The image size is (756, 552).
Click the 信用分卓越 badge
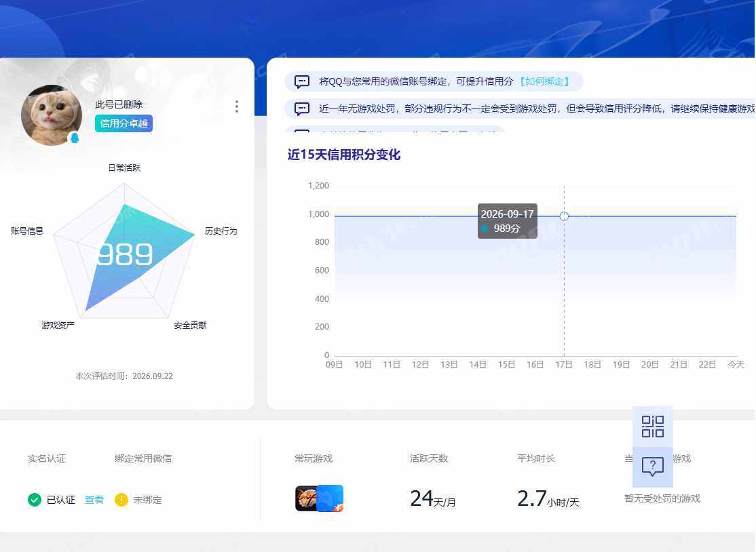(x=124, y=124)
